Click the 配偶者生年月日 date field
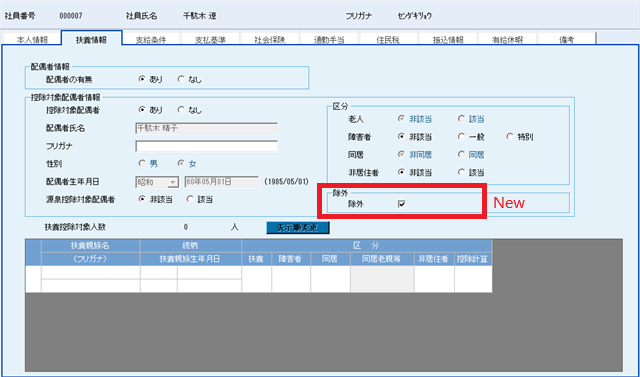 [x=222, y=182]
